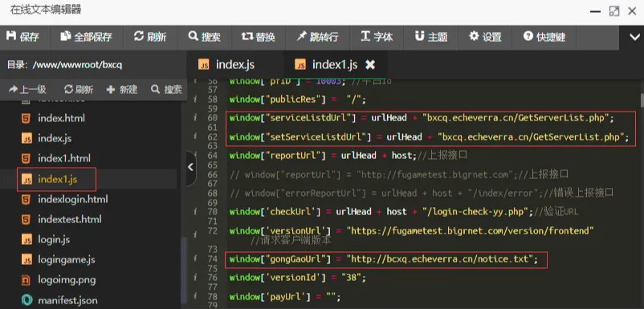This screenshot has width=644, height=309.
Task: Open the 设置 settings panel
Action: coord(485,37)
